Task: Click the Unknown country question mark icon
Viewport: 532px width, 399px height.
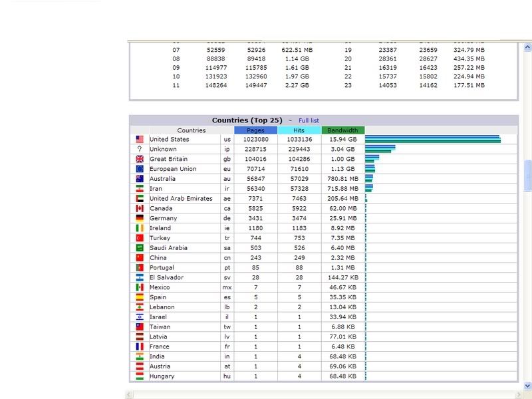Action: (x=140, y=149)
